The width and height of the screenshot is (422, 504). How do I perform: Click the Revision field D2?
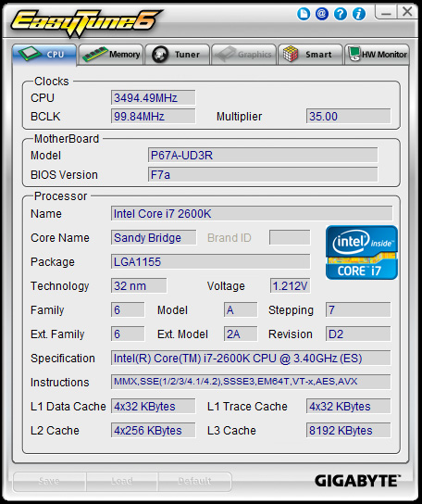pyautogui.click(x=358, y=334)
